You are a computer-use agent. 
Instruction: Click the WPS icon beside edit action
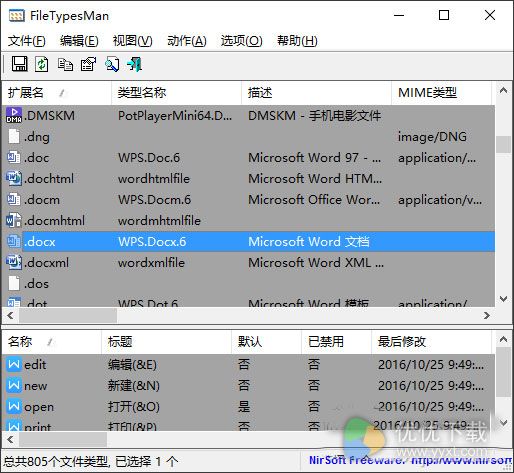tap(14, 364)
